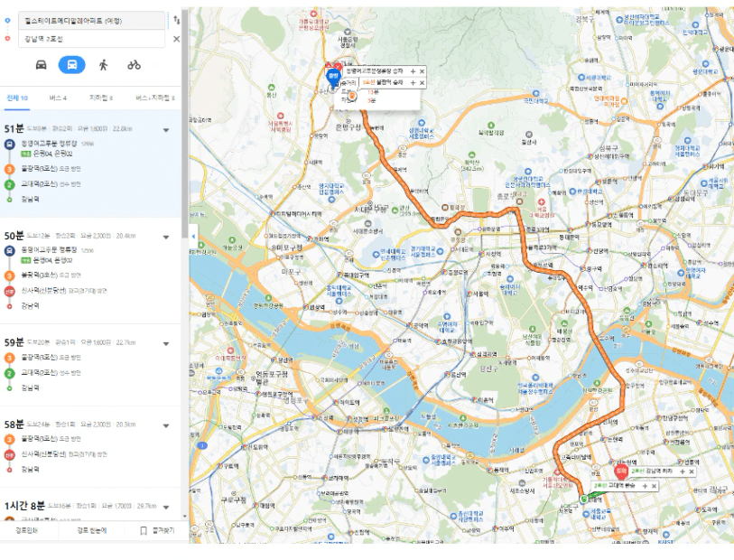Click plus on 교대역 transfer popup
Viewport: 734px width, 560px height.
tap(645, 486)
